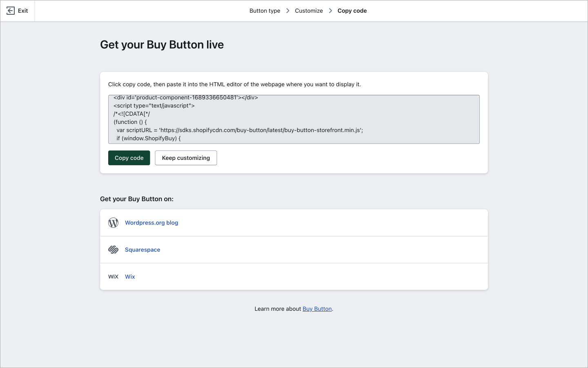Viewport: 588px width, 368px height.
Task: Open the Wix link
Action: click(130, 277)
